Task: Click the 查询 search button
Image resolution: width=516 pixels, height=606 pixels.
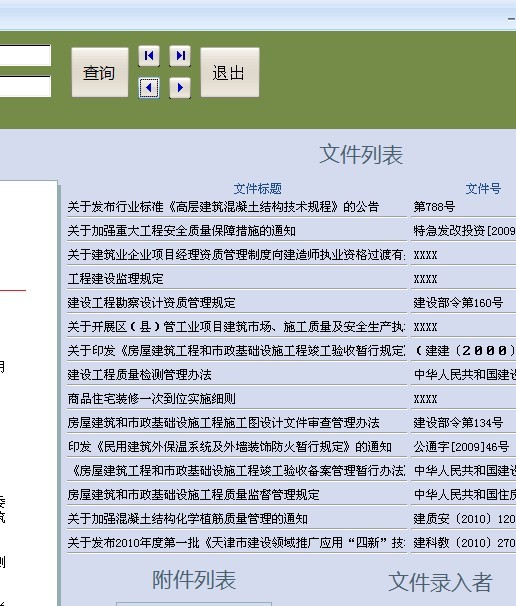Action: 100,72
